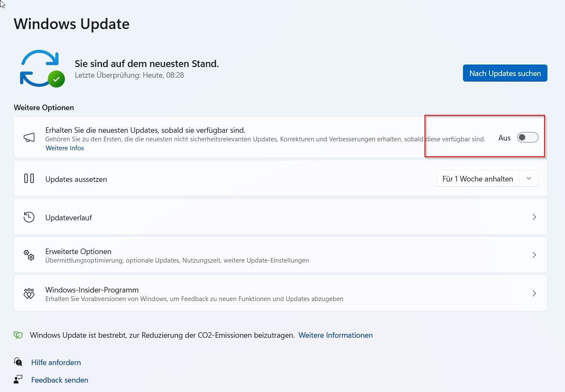Image resolution: width=565 pixels, height=392 pixels.
Task: Expand the pause duration dropdown arrow
Action: (529, 178)
